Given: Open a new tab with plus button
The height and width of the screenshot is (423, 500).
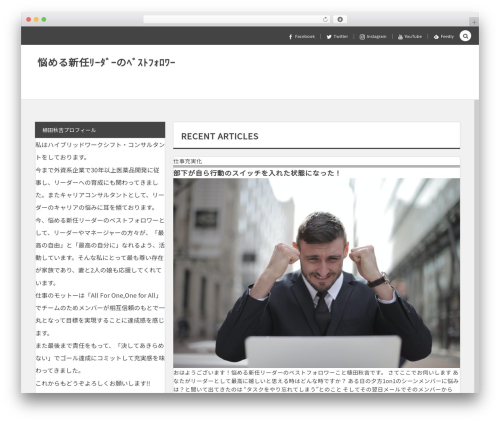Looking at the screenshot, I should [474, 22].
